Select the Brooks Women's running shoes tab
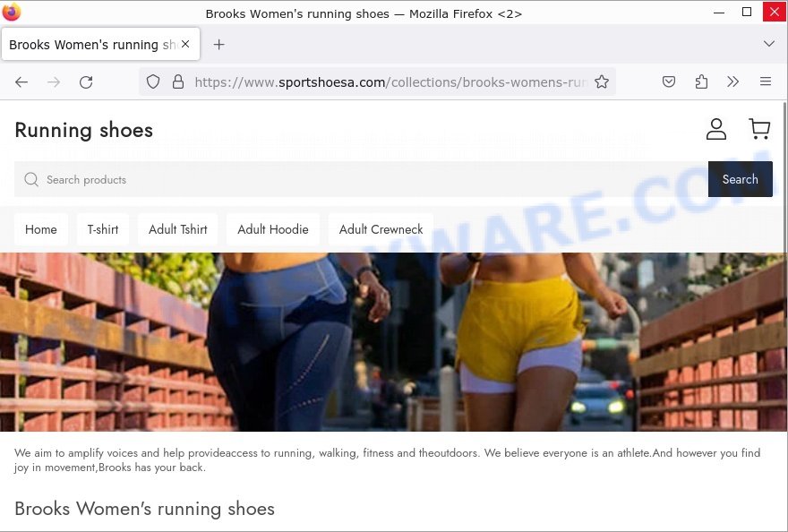Viewport: 788px width, 532px height. (x=100, y=44)
